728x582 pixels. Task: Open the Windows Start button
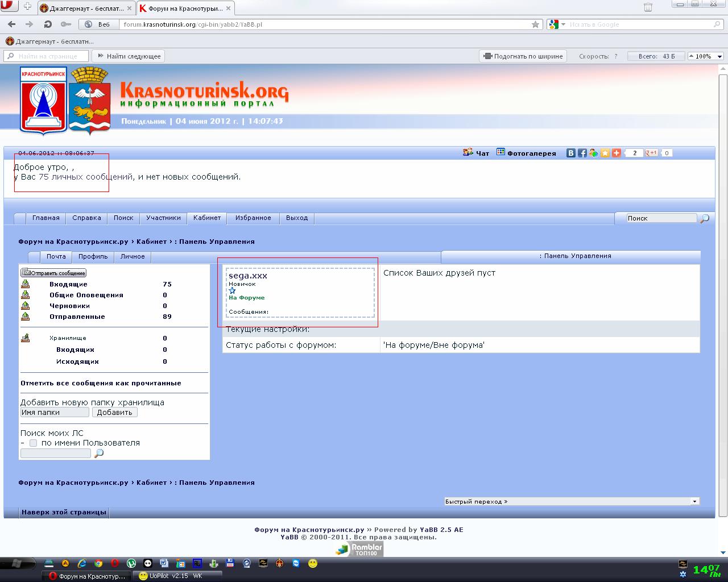click(x=16, y=563)
